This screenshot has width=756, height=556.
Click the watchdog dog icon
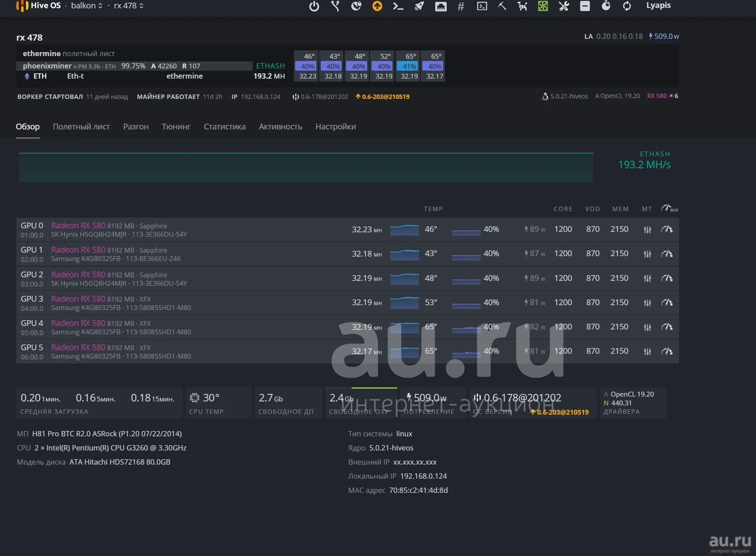point(523,6)
